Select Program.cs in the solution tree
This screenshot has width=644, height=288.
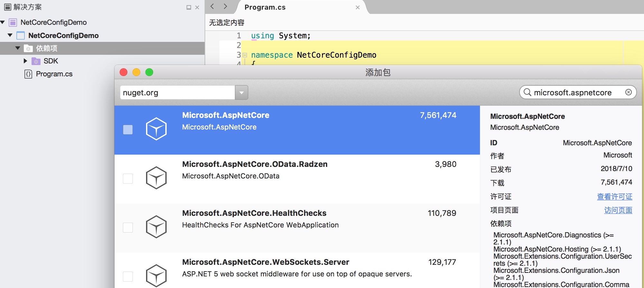(x=54, y=74)
